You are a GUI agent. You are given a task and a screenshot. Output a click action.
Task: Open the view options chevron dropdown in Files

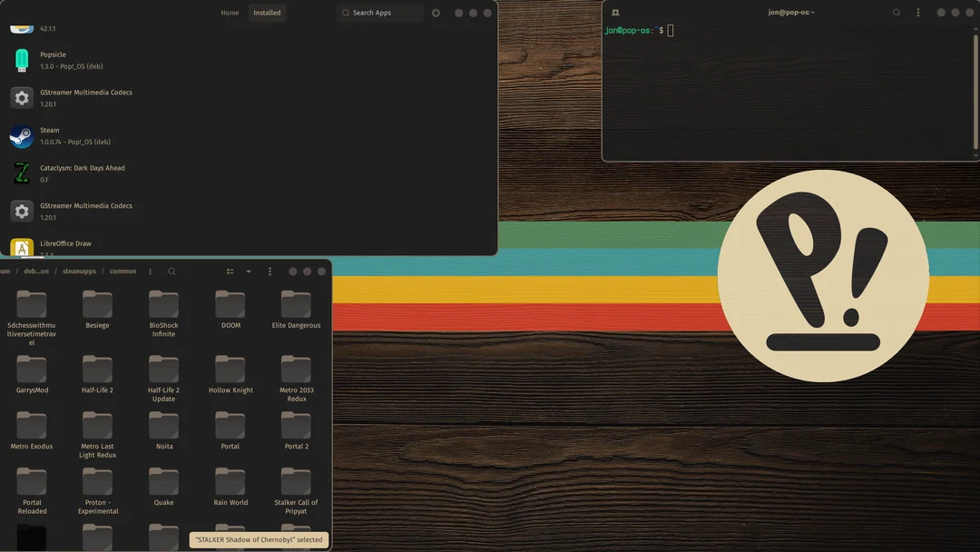249,271
